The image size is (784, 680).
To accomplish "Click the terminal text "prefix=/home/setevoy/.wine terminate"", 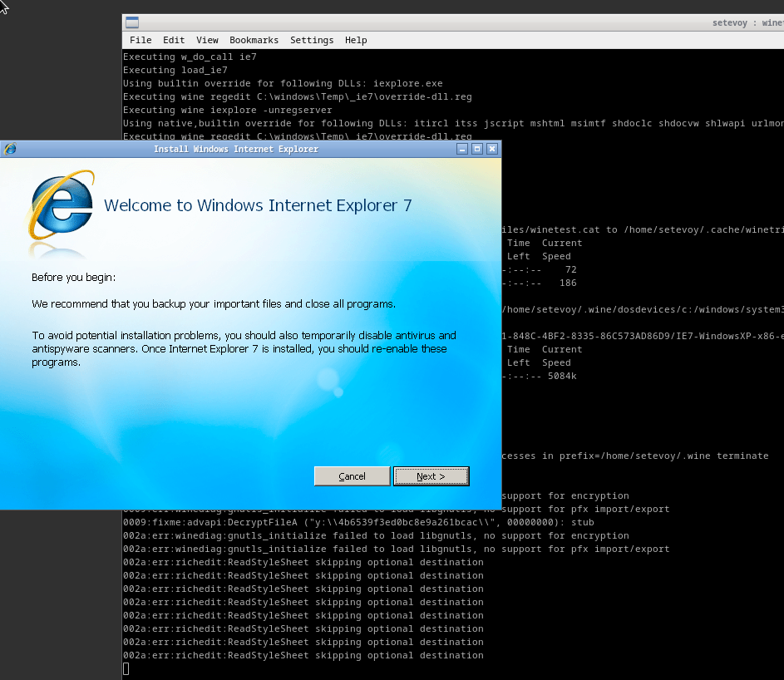I will pyautogui.click(x=664, y=456).
